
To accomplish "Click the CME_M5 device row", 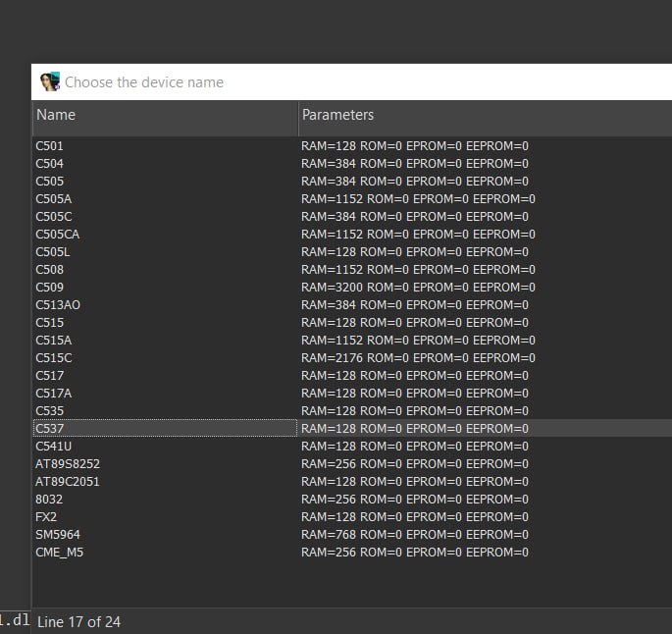I will [x=59, y=553].
